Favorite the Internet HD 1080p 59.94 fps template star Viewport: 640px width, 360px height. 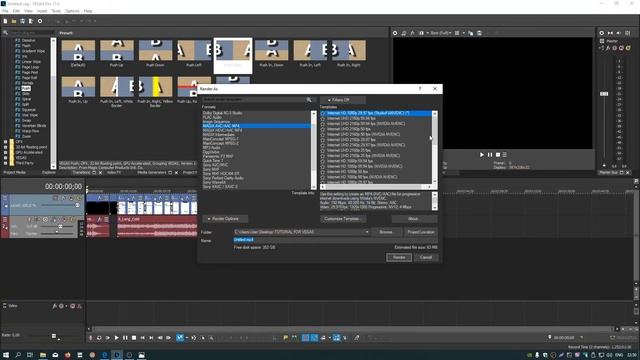[x=323, y=161]
